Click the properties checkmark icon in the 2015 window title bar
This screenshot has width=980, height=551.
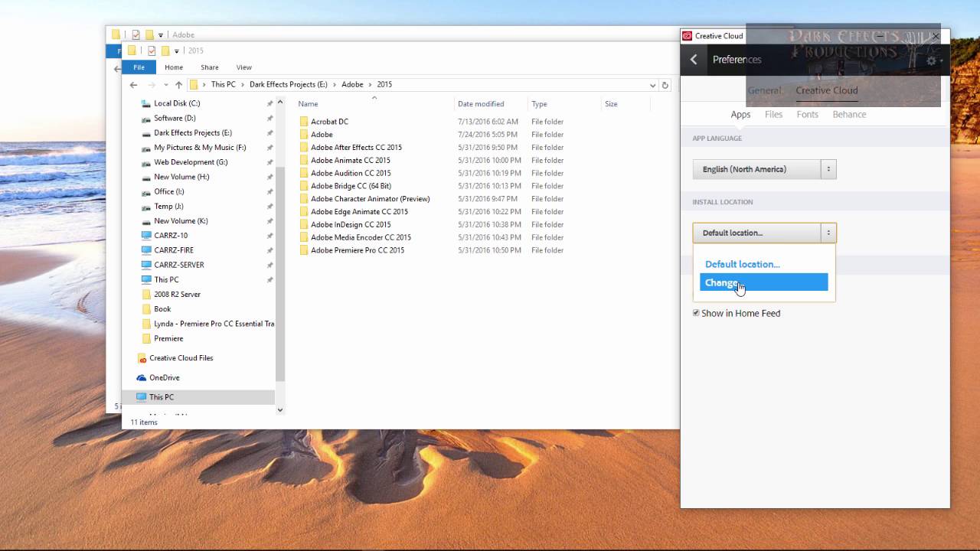[152, 51]
